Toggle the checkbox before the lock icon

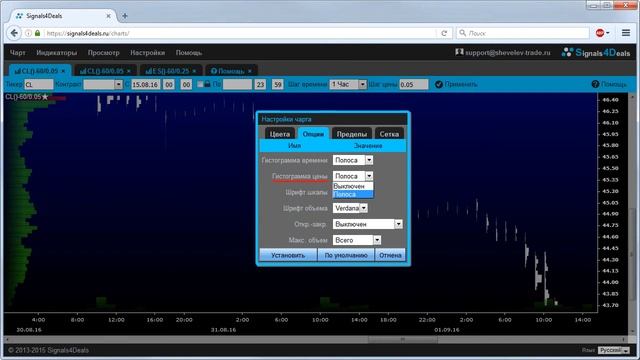point(200,84)
